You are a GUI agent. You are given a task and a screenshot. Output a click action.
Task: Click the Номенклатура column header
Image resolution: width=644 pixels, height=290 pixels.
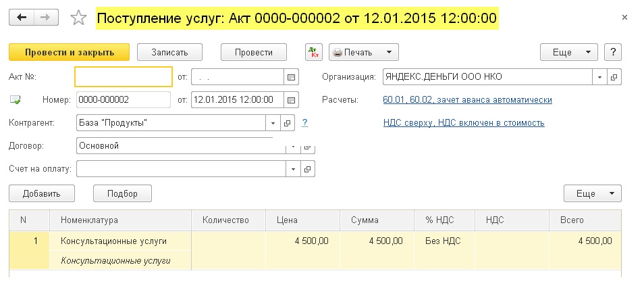120,220
